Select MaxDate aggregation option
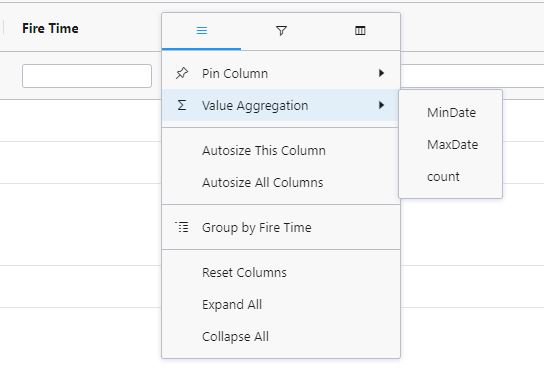Screen dimensions: 544x374 (x=451, y=145)
